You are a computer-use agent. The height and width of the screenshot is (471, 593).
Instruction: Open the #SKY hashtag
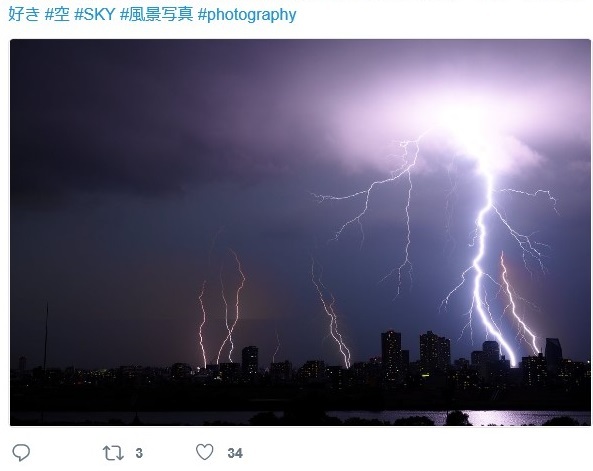[95, 14]
